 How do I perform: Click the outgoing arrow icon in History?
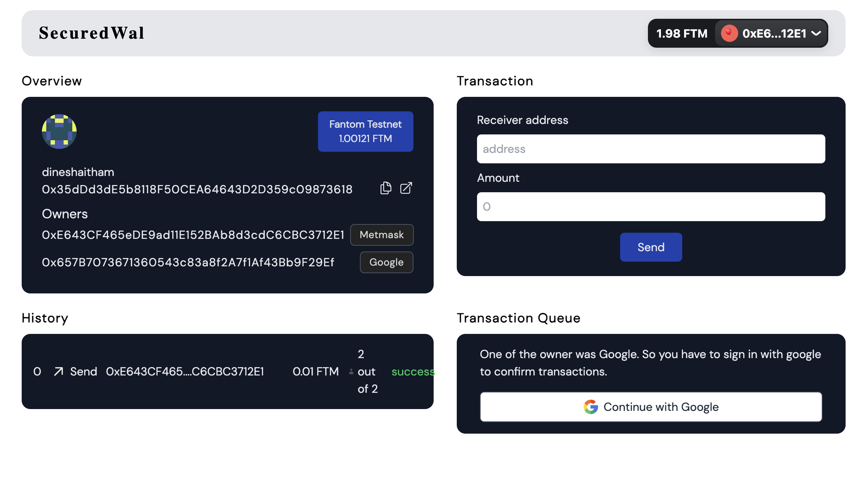point(59,371)
